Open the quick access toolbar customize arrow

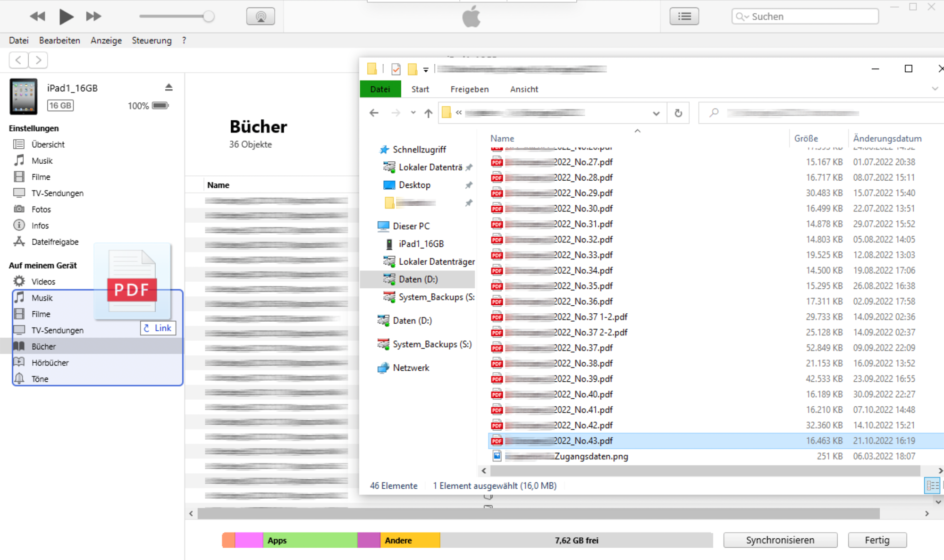[426, 70]
